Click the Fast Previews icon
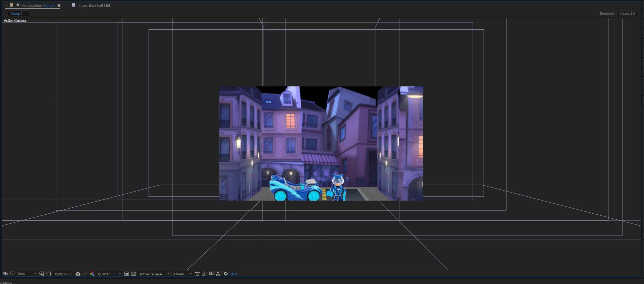The width and height of the screenshot is (644, 284). (204, 274)
